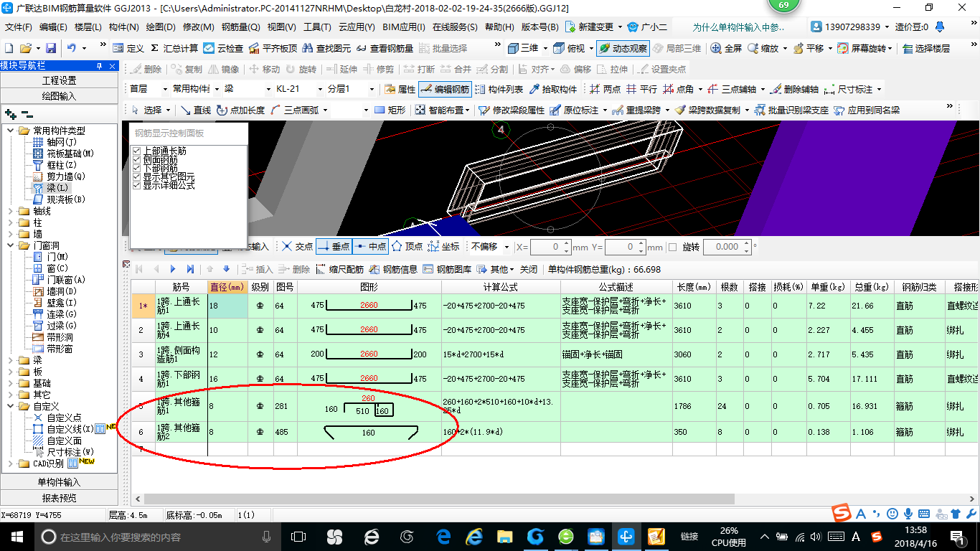Select 直线 line drawing tool
The width and height of the screenshot is (980, 551).
point(195,110)
